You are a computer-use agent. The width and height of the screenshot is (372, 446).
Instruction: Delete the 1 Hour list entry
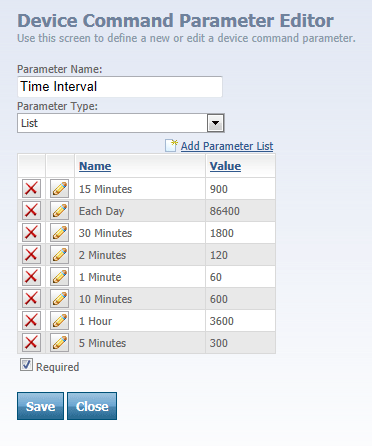pyautogui.click(x=31, y=321)
